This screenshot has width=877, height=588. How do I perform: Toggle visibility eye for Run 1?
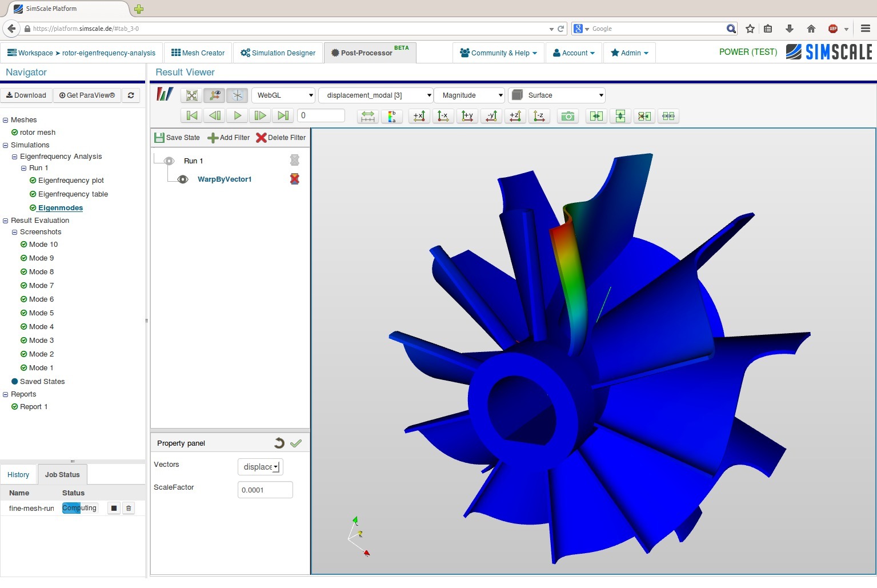(x=169, y=161)
